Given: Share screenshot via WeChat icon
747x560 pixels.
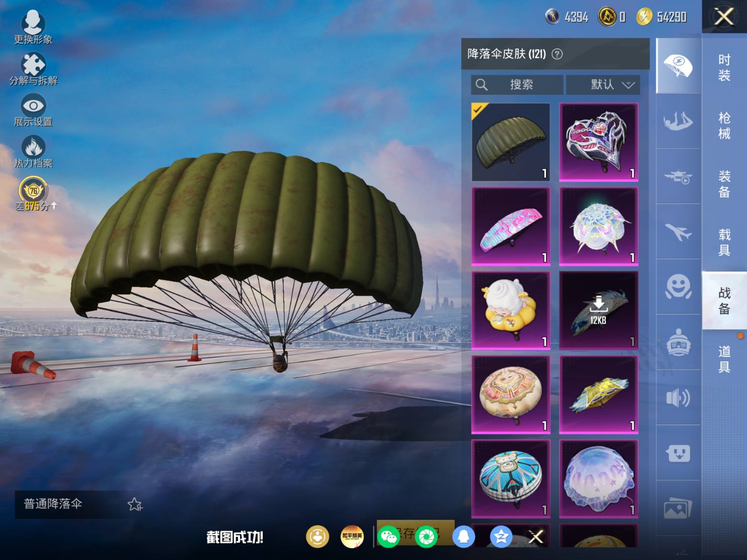Looking at the screenshot, I should pos(388,537).
